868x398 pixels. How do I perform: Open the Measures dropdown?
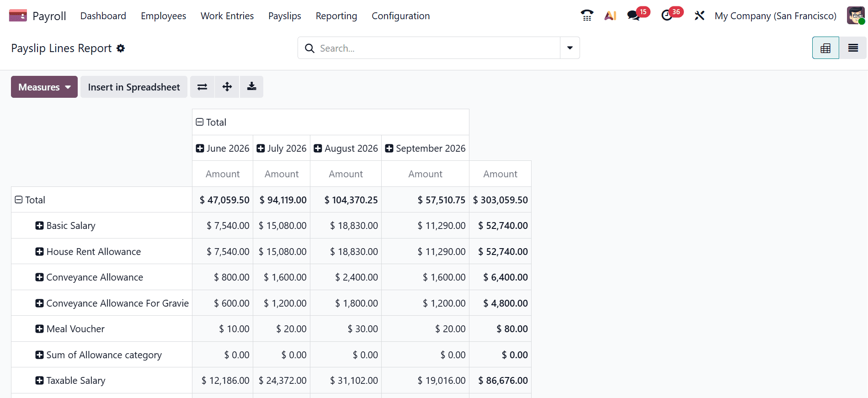pyautogui.click(x=44, y=87)
